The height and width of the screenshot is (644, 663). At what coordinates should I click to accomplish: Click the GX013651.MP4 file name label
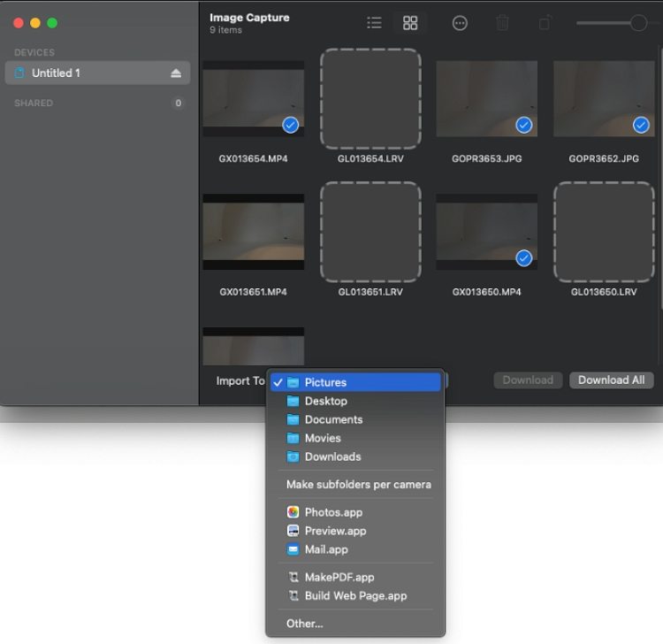[253, 292]
